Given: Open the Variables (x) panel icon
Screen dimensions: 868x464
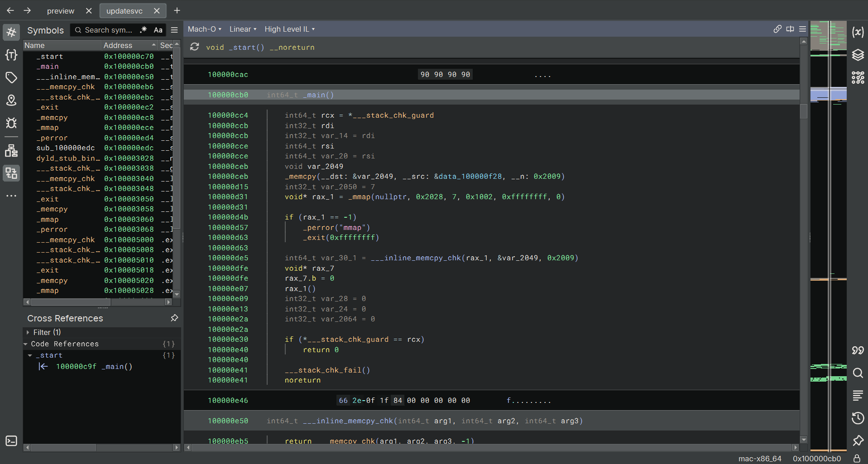Looking at the screenshot, I should (x=858, y=32).
